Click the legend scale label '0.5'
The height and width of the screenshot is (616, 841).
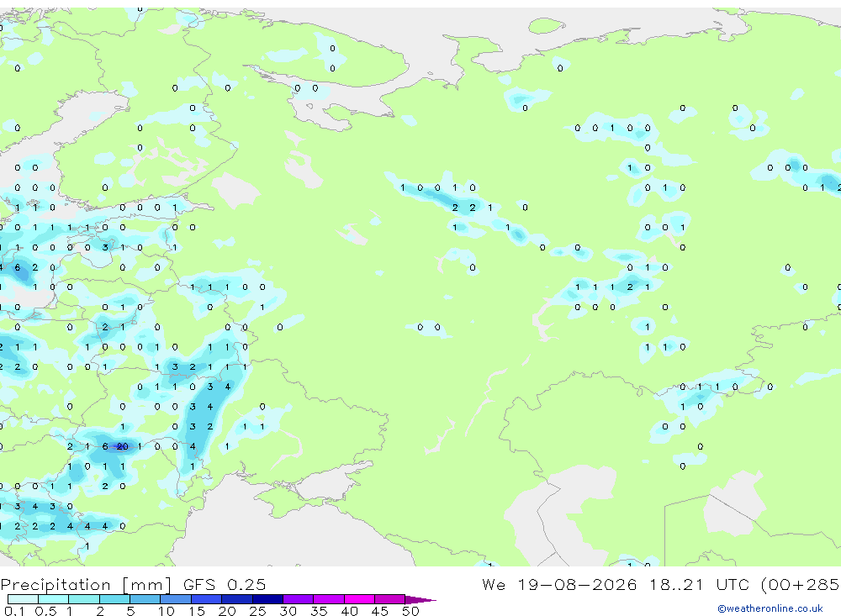(45, 611)
